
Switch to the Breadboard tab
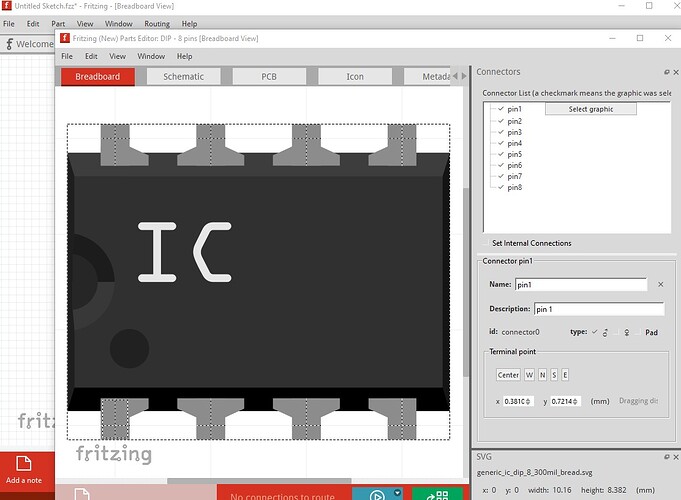[x=98, y=76]
